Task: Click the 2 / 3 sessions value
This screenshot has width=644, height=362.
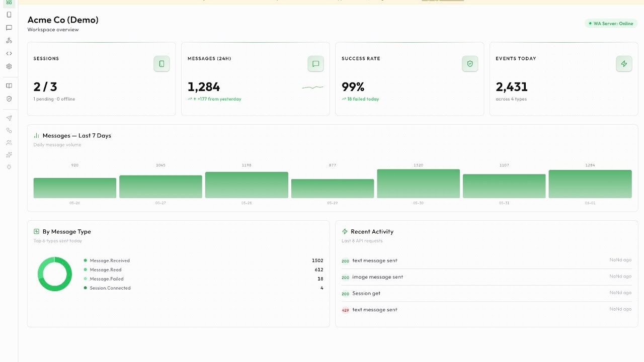Action: (45, 87)
